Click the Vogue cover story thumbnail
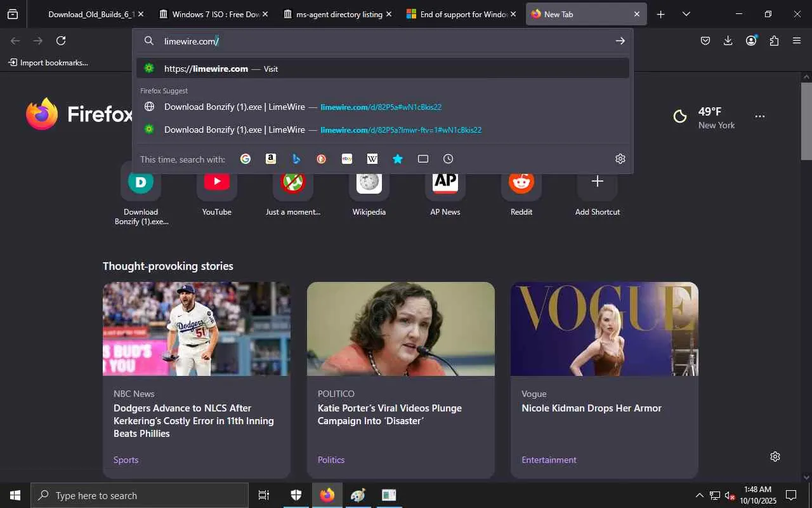Viewport: 812px width, 508px height. (605, 329)
